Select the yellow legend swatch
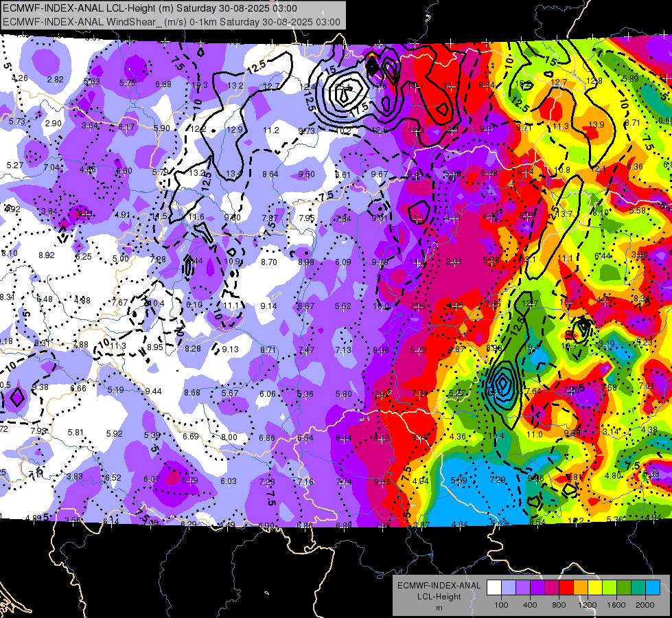This screenshot has width=672, height=618. tap(595, 588)
